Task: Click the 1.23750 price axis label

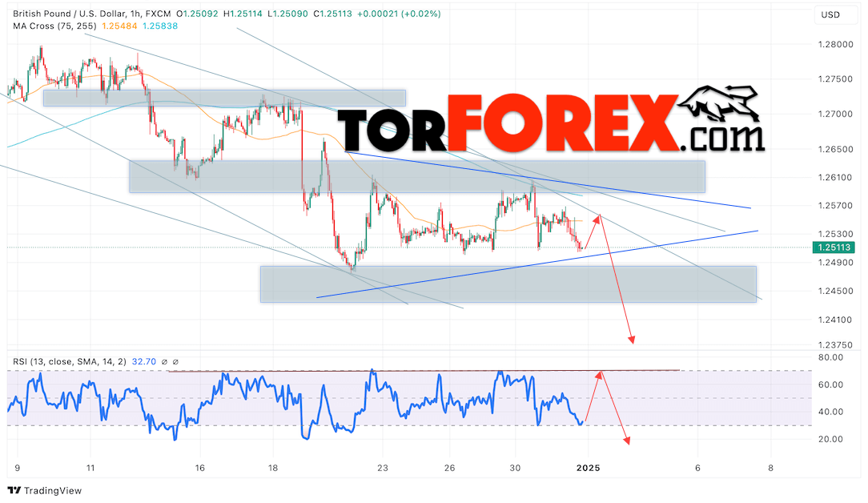Action: coord(835,344)
